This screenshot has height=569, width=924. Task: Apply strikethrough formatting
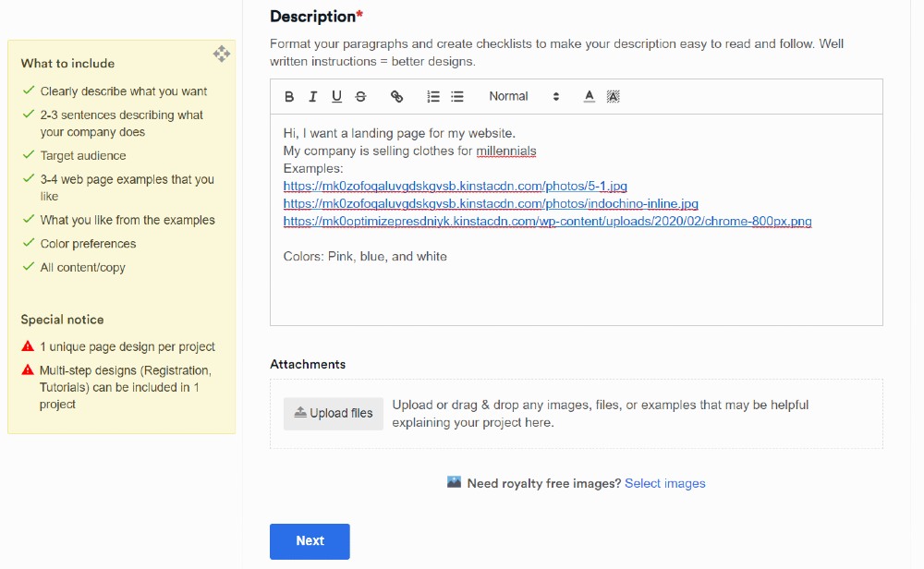tap(360, 97)
